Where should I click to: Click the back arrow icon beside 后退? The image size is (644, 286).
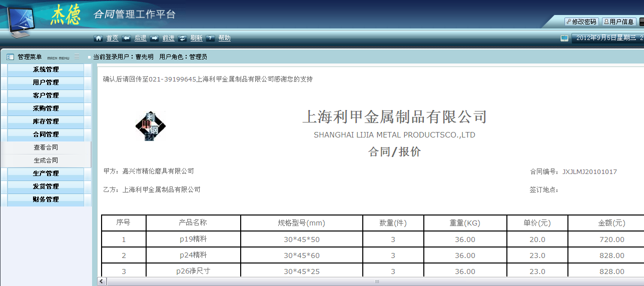(x=127, y=38)
